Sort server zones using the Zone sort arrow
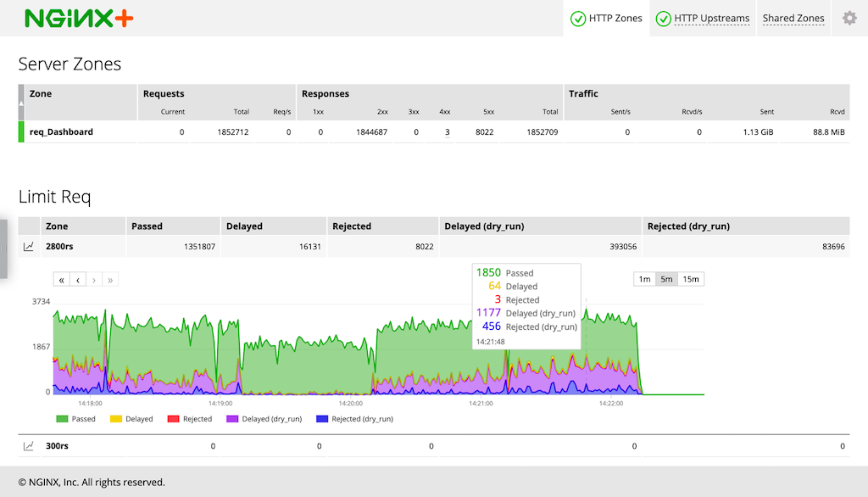Screen dimensions: 868x497 coord(21,103)
